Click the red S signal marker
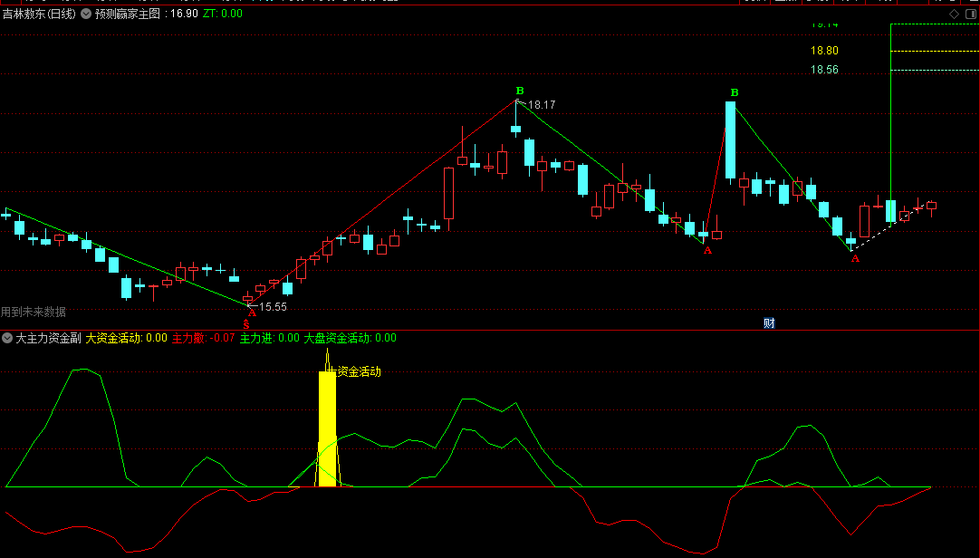This screenshot has width=980, height=558. pos(246,324)
